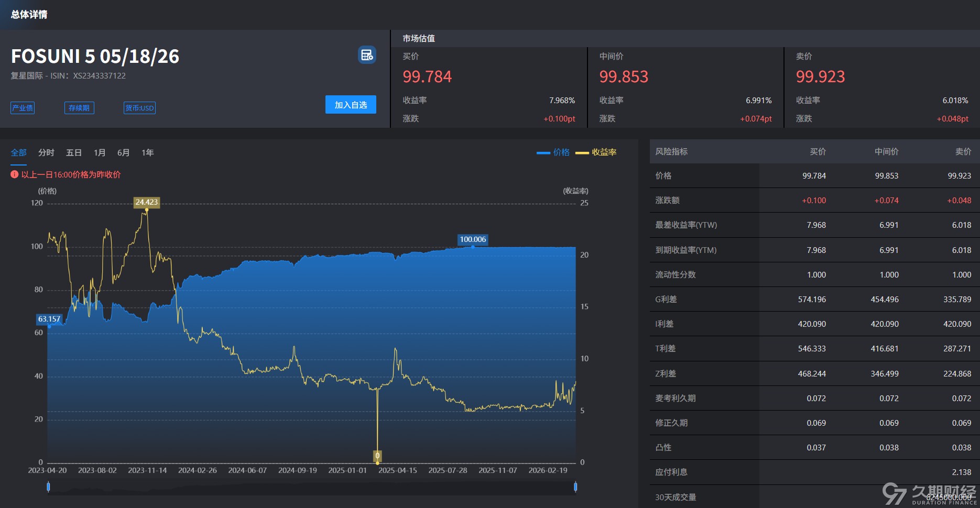Click the 产业债 tag
The height and width of the screenshot is (508, 980).
click(23, 108)
